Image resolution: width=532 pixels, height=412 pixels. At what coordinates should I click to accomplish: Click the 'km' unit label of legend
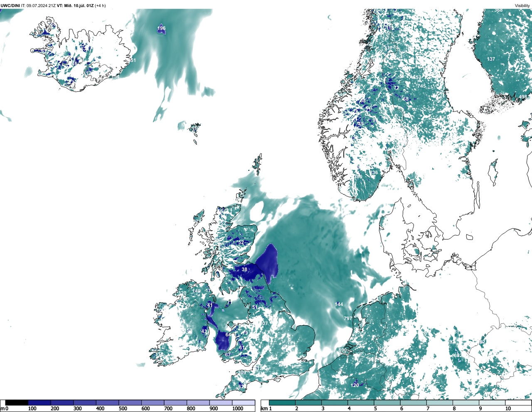[264, 409]
